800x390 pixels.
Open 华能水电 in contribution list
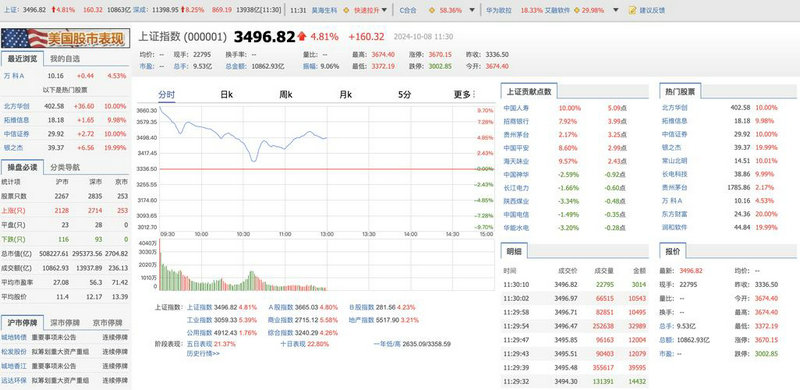pos(516,228)
